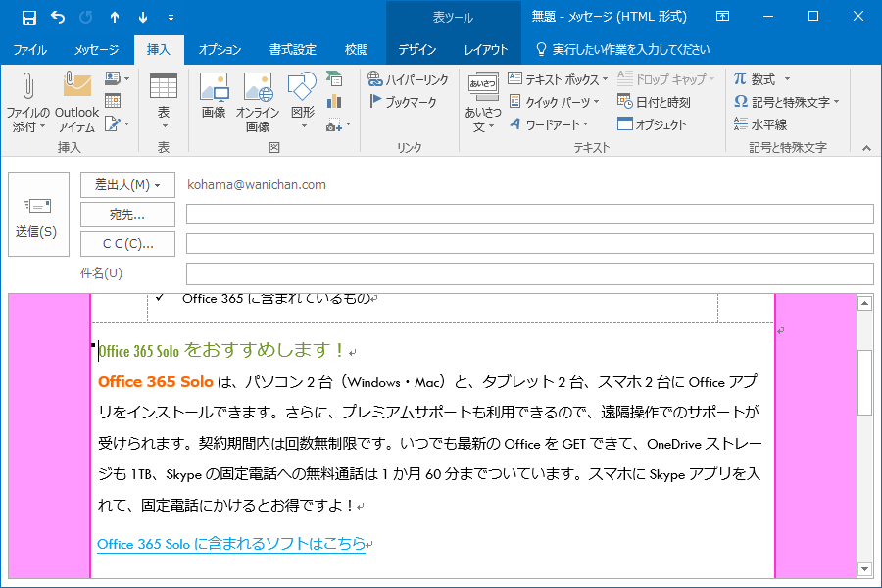This screenshot has width=882, height=588.
Task: Insert an オブジェクト
Action: [x=652, y=124]
